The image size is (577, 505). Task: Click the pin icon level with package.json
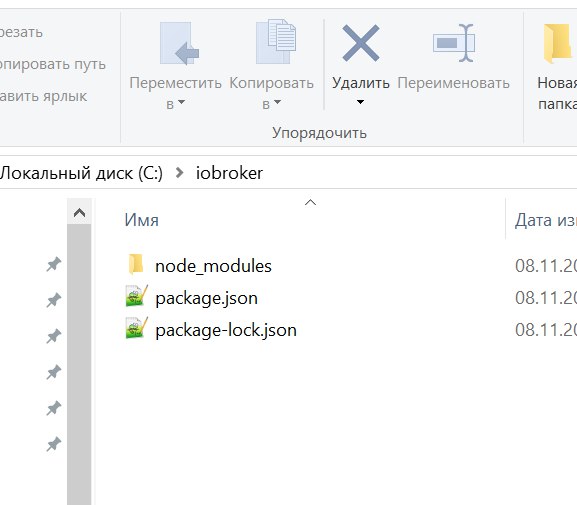(53, 300)
